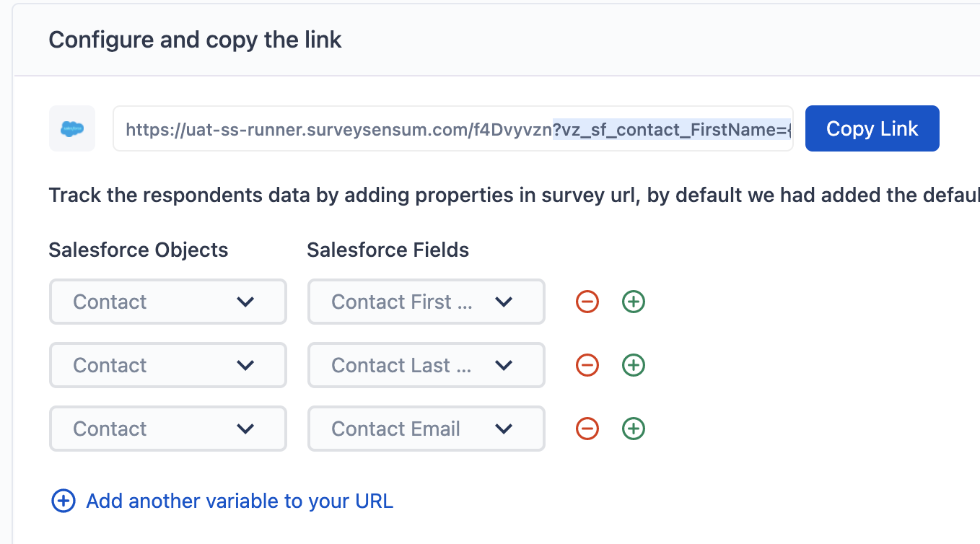980x544 pixels.
Task: Open the third Contact object dropdown
Action: pyautogui.click(x=168, y=429)
